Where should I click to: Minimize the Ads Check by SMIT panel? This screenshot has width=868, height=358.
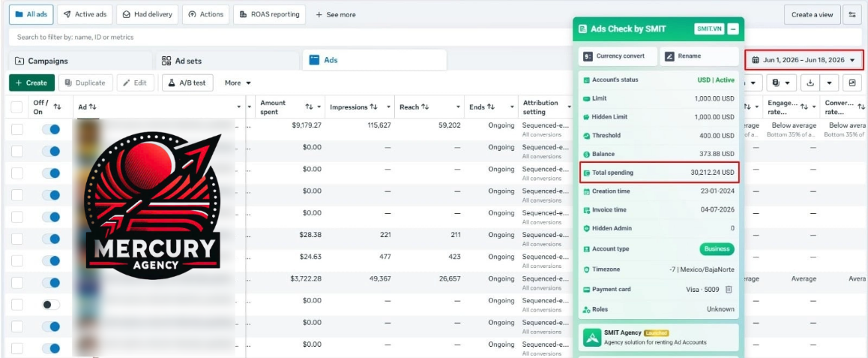pos(733,29)
